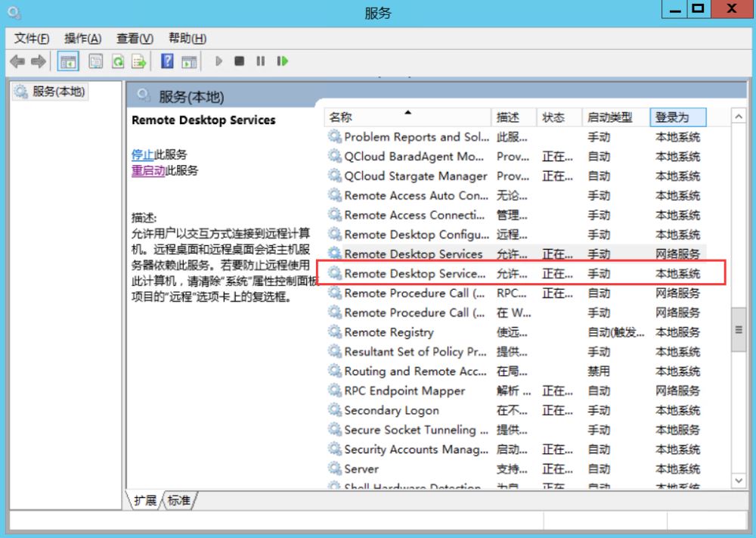The height and width of the screenshot is (538, 756).
Task: Open the 操作(A) menu
Action: click(83, 38)
